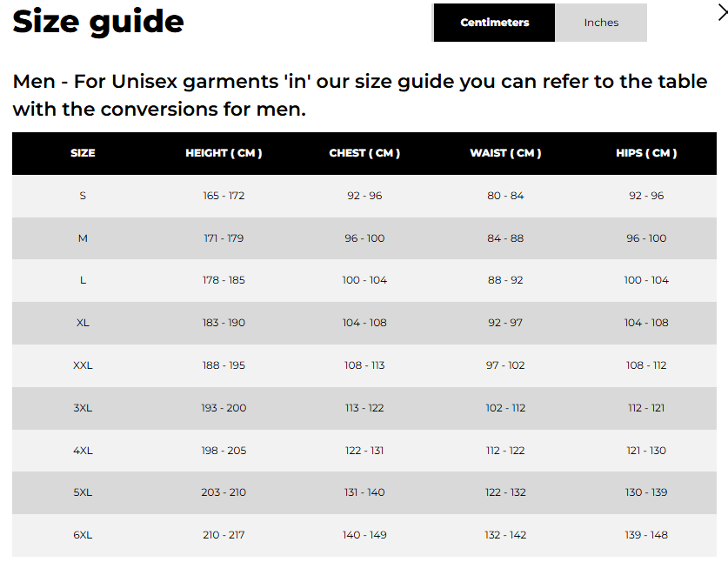Click the Men unisex garments description text
The image size is (728, 562).
pos(359,96)
